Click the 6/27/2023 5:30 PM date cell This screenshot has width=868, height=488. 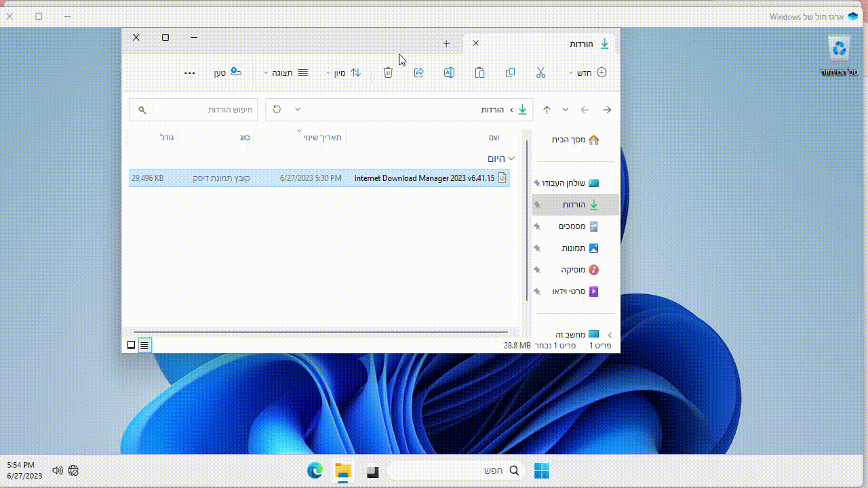[311, 178]
